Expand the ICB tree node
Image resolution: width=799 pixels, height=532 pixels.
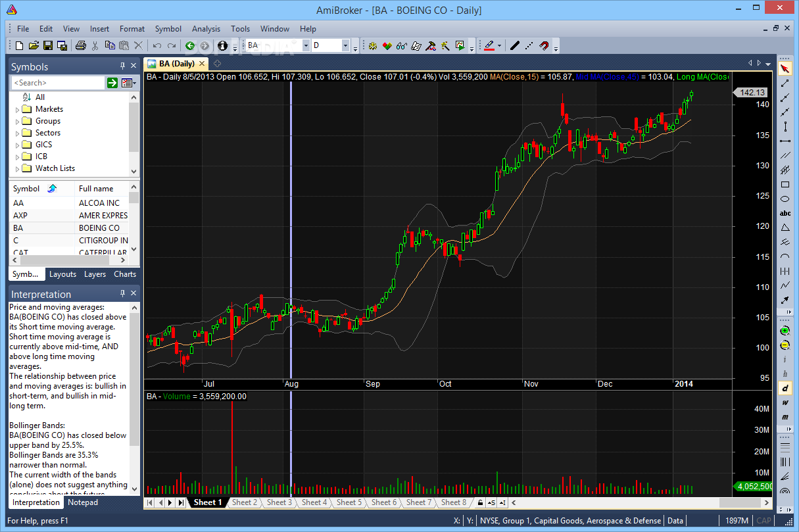tap(18, 157)
